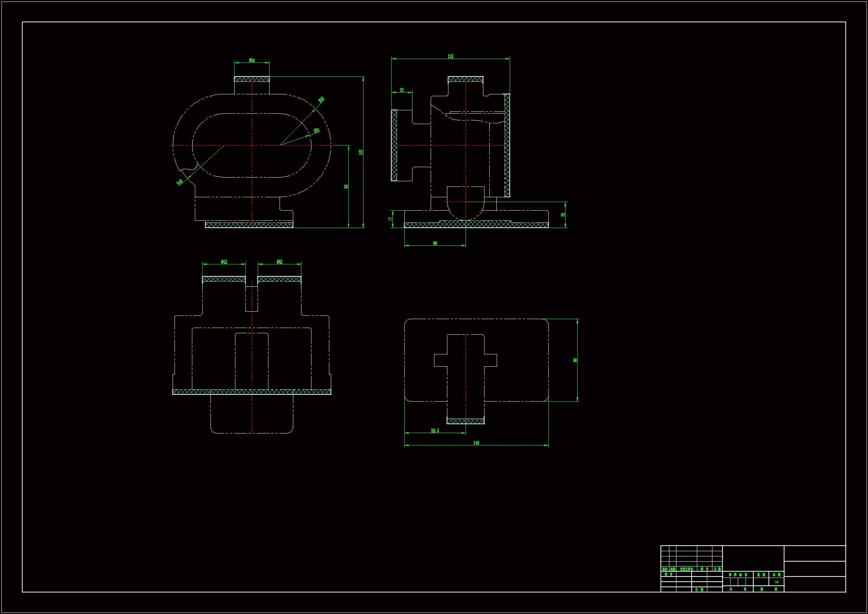Select the 141 vertical height dimension
The width and height of the screenshot is (868, 614).
click(361, 152)
